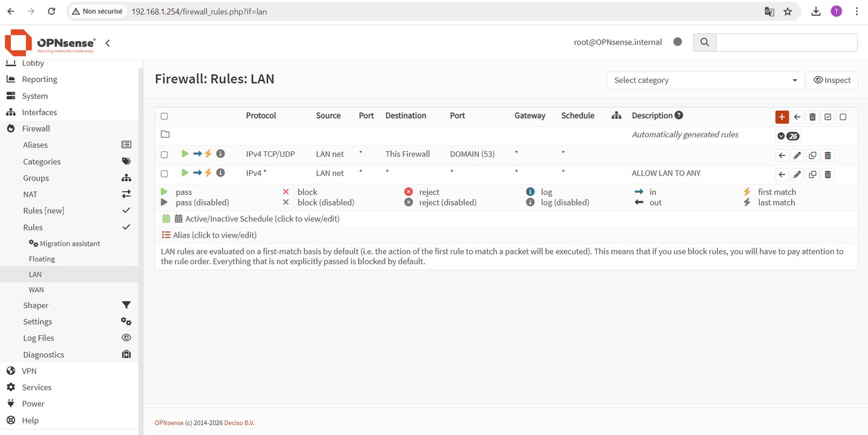Delete selected rules from header toolbar
868x435 pixels.
pyautogui.click(x=812, y=117)
